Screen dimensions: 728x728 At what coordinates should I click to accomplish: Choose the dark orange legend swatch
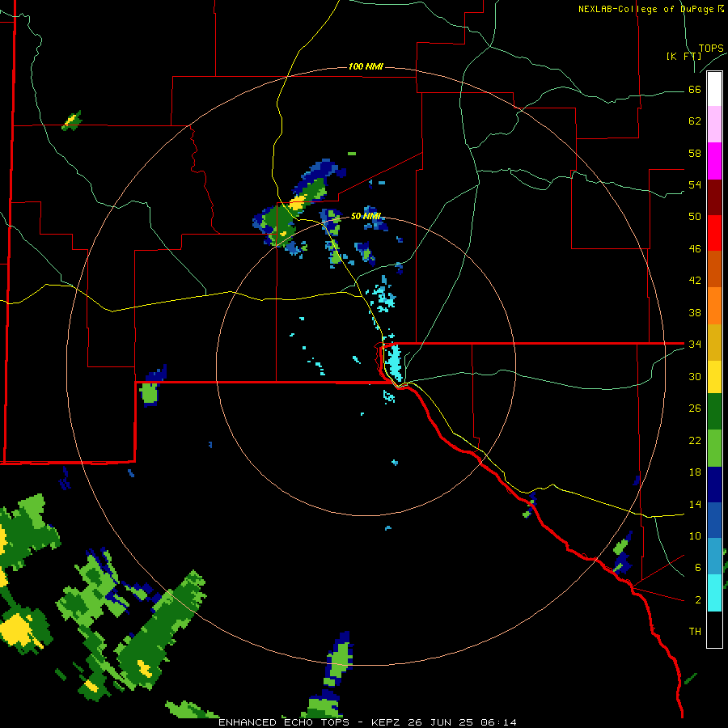coord(714,269)
